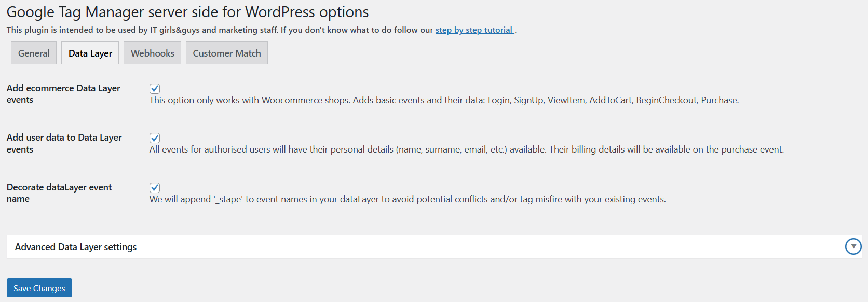
Task: Disable Decorate dataLayer event name checkbox
Action: (155, 188)
